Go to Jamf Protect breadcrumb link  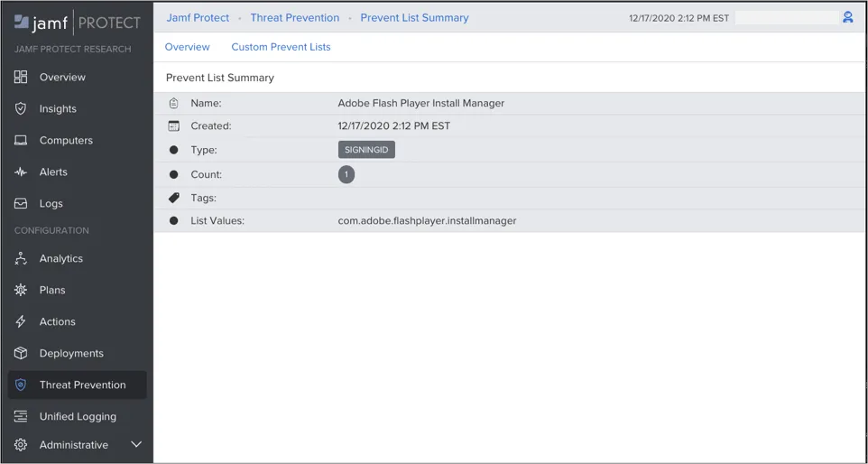tap(198, 17)
